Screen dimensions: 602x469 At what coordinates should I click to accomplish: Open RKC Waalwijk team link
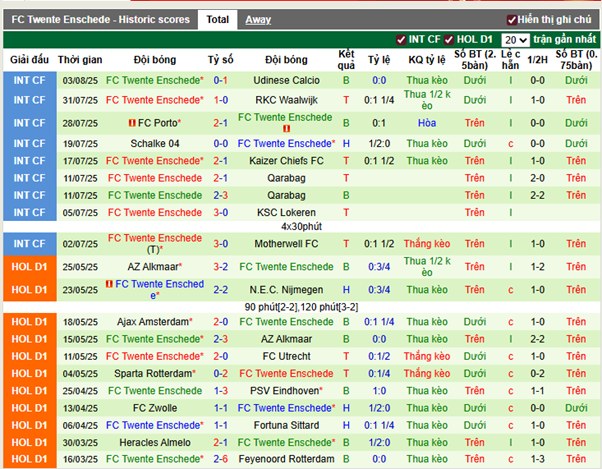pyautogui.click(x=286, y=100)
